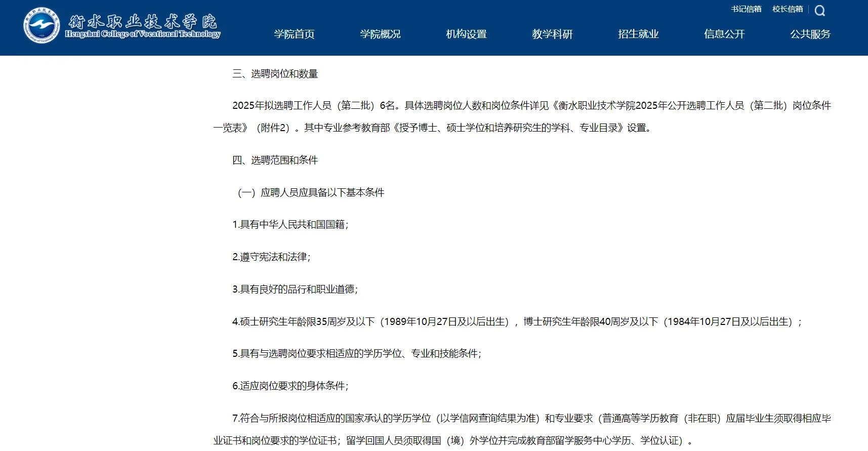Open the 公共服务 menu
Image resolution: width=868 pixels, height=451 pixels.
810,34
